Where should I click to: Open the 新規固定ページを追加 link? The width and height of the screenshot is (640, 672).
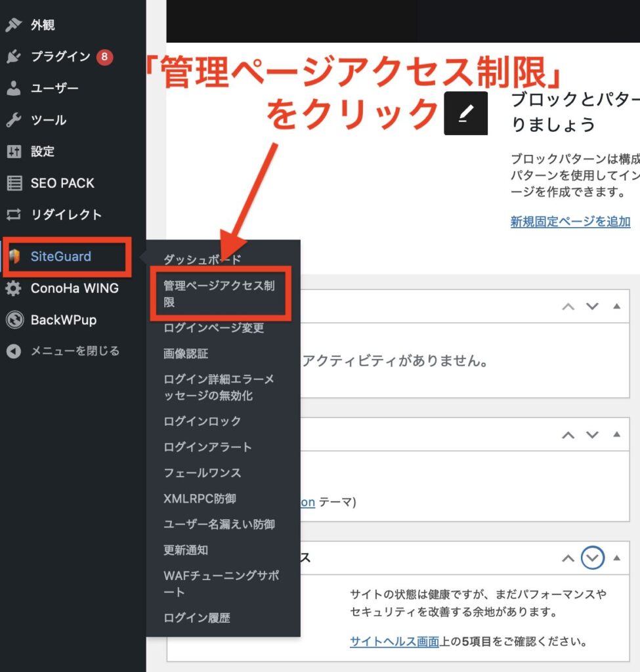pyautogui.click(x=570, y=221)
